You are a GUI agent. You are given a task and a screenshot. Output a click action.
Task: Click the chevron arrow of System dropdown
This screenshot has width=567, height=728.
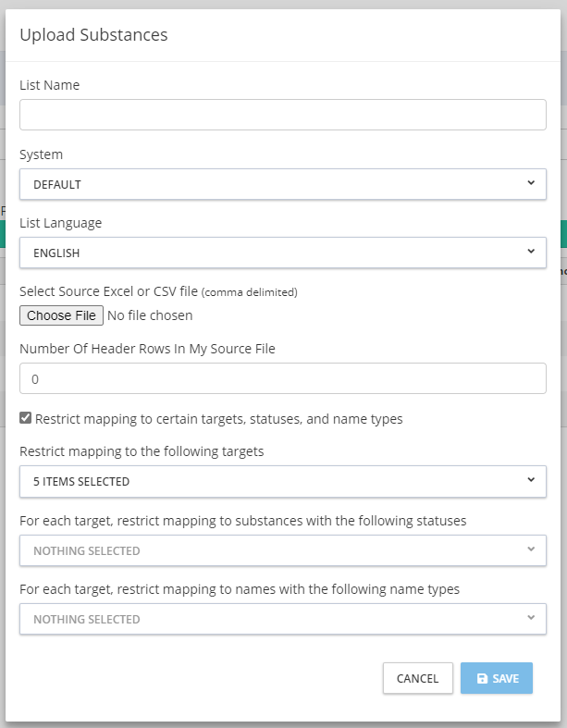531,183
